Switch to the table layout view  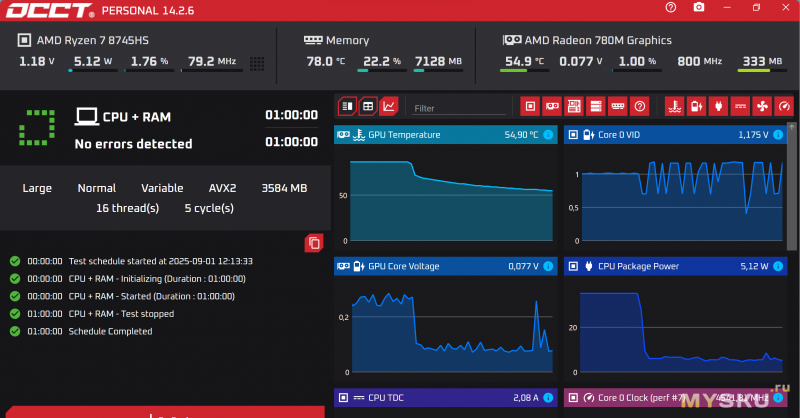(368, 106)
